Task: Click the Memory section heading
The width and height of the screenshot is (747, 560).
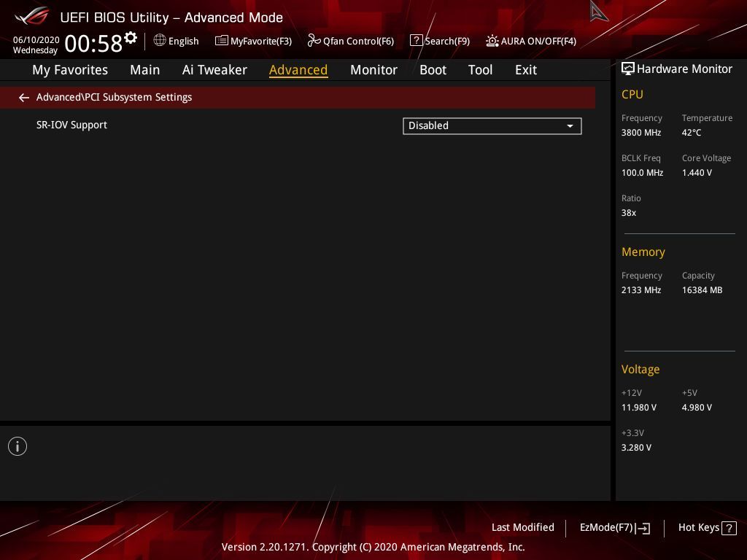Action: [643, 252]
